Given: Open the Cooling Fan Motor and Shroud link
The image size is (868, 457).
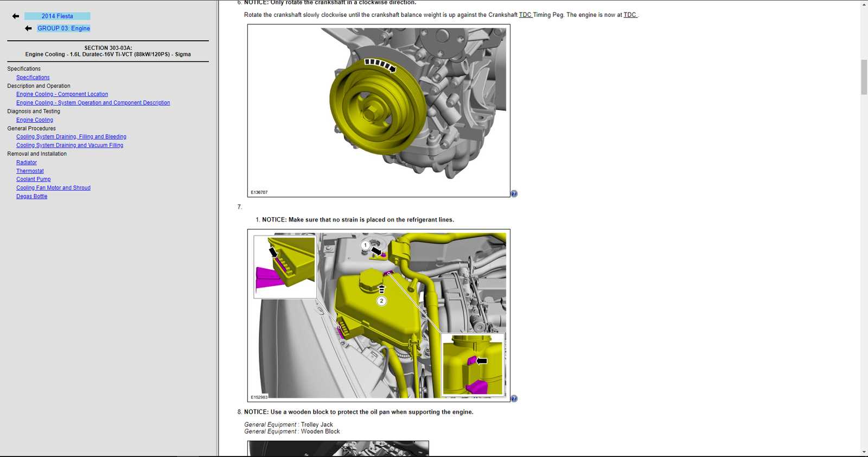Looking at the screenshot, I should (x=53, y=188).
